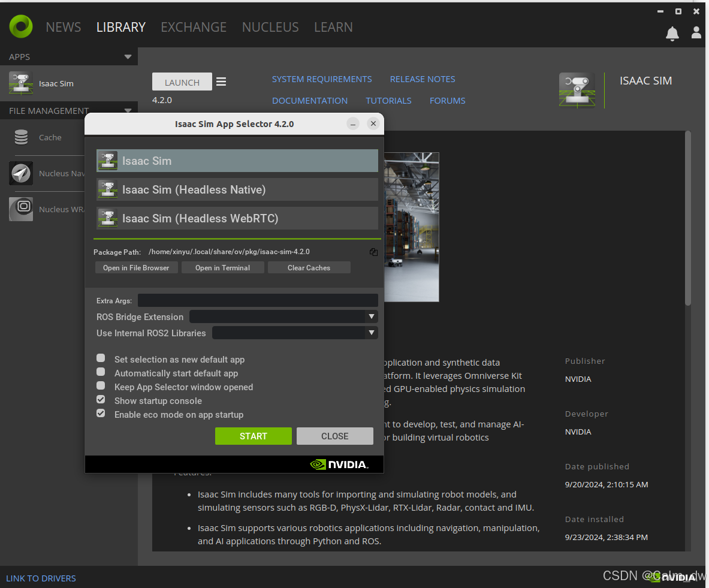Open the ROS Bridge Extension dropdown
Screen dimensions: 709x588
point(283,316)
